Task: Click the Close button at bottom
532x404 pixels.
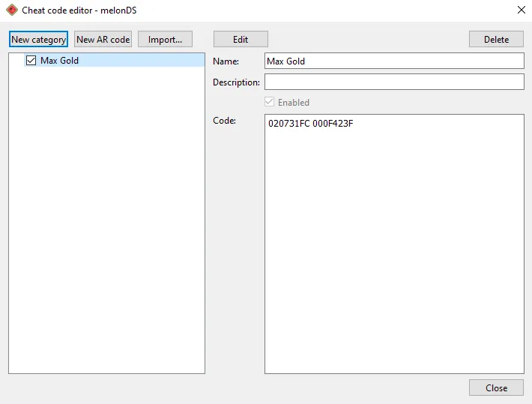Action: point(496,388)
